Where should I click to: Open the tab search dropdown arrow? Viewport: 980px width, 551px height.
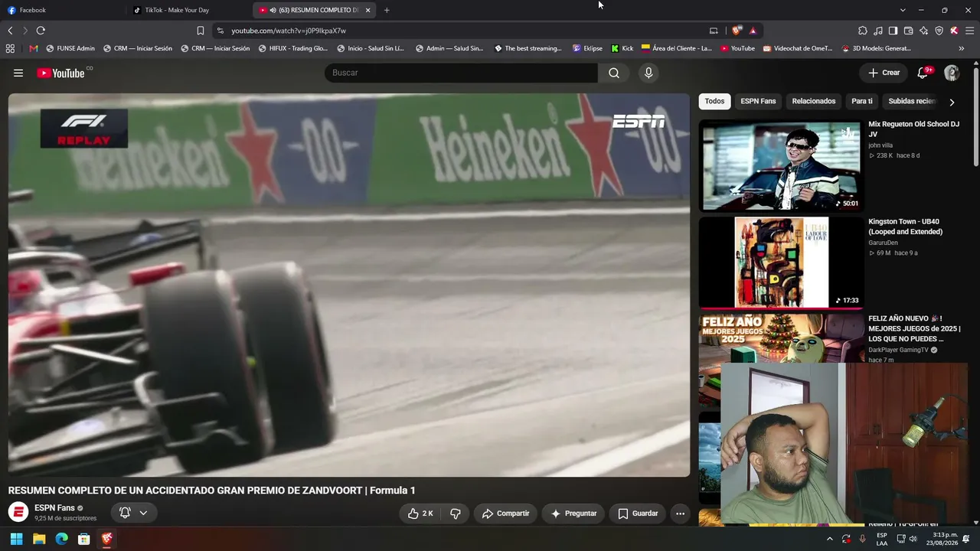point(903,10)
